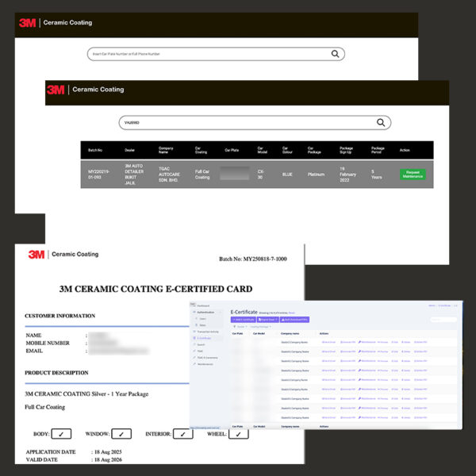Image resolution: width=476 pixels, height=476 pixels.
Task: Expand the Authentication section in the sidebar
Action: coord(208,312)
